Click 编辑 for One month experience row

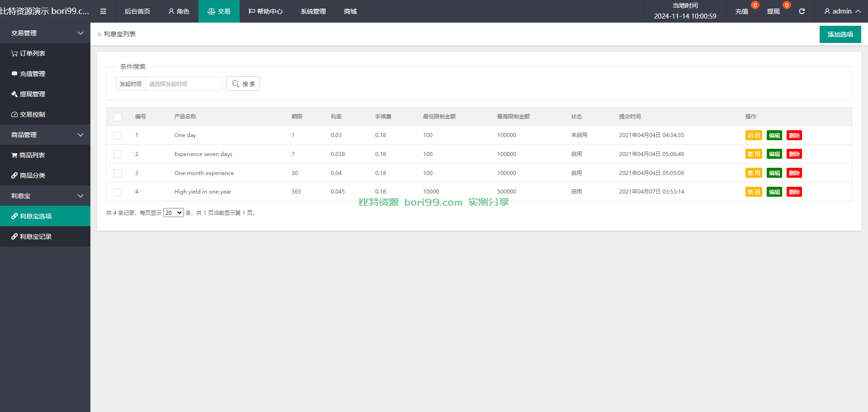pyautogui.click(x=774, y=173)
